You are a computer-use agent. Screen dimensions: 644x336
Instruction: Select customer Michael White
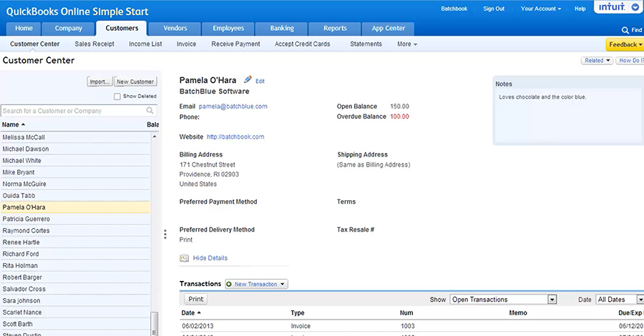click(x=76, y=160)
